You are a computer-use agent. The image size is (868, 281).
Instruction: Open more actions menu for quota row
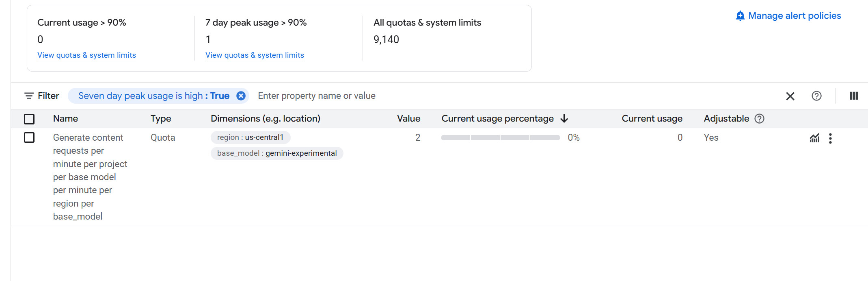[830, 139]
